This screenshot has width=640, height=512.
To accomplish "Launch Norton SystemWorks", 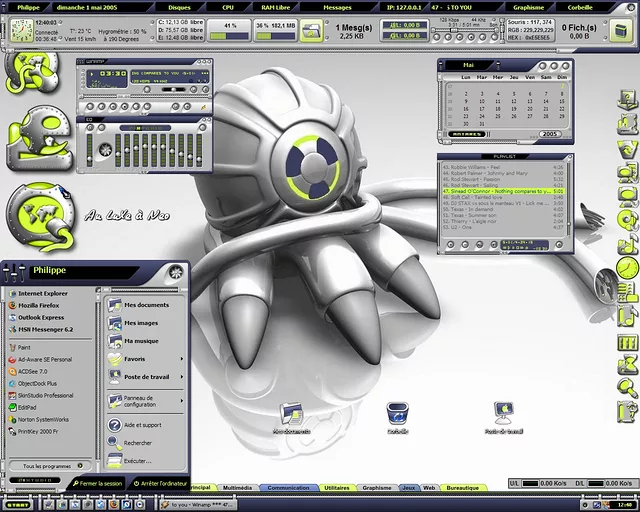I will click(x=45, y=419).
